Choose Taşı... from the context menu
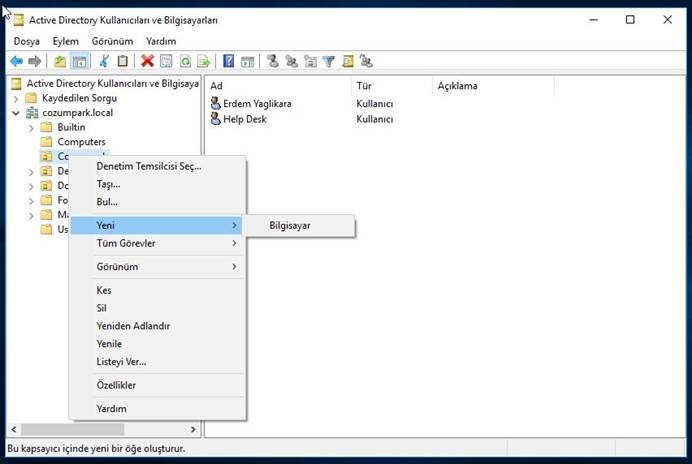 (157, 184)
